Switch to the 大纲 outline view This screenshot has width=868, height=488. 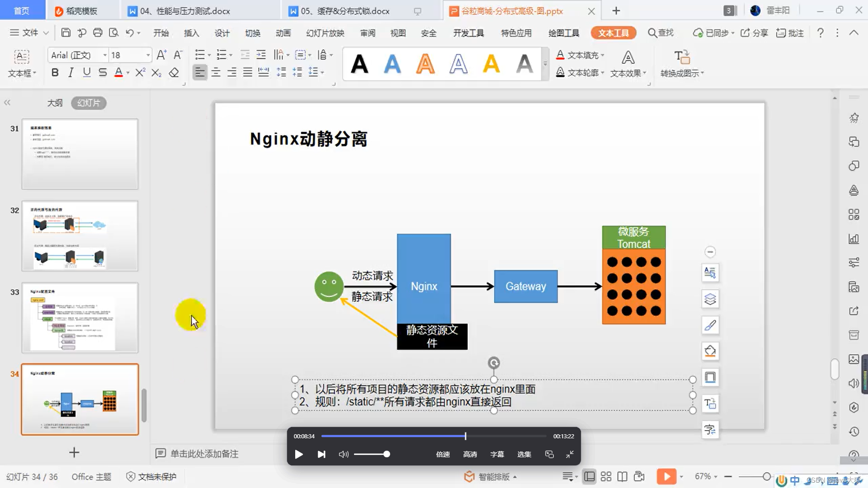(x=55, y=103)
